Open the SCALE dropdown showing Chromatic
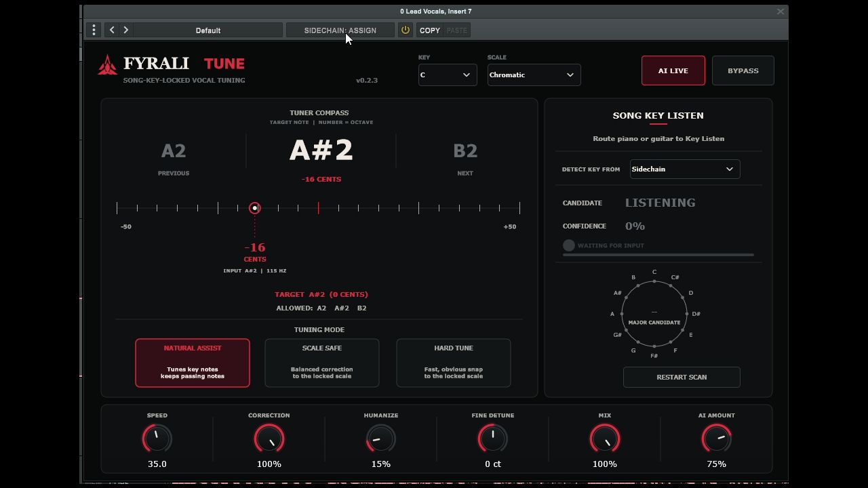 (x=534, y=75)
